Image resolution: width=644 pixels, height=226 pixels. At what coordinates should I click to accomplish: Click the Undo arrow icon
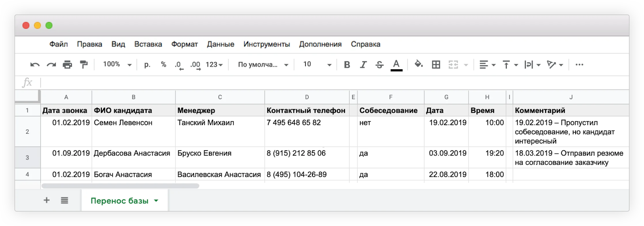pos(35,64)
